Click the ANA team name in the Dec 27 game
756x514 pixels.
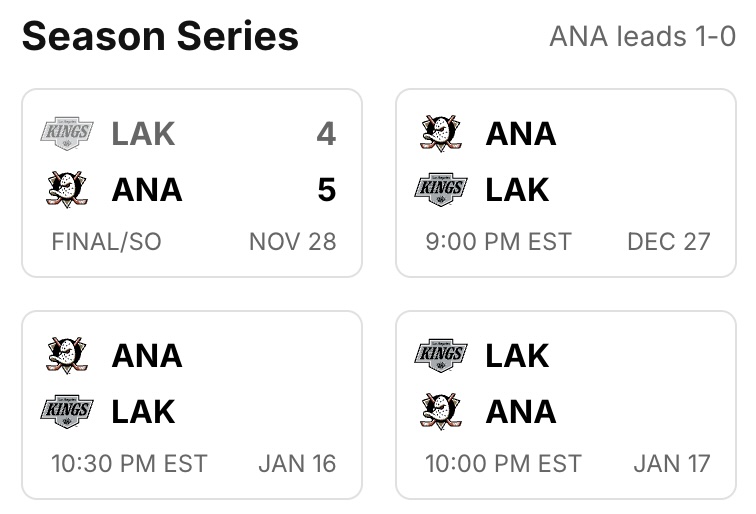(x=521, y=133)
